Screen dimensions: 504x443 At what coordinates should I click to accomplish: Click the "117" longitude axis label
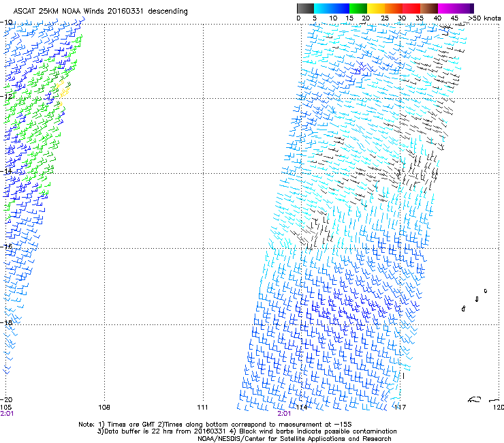point(400,407)
